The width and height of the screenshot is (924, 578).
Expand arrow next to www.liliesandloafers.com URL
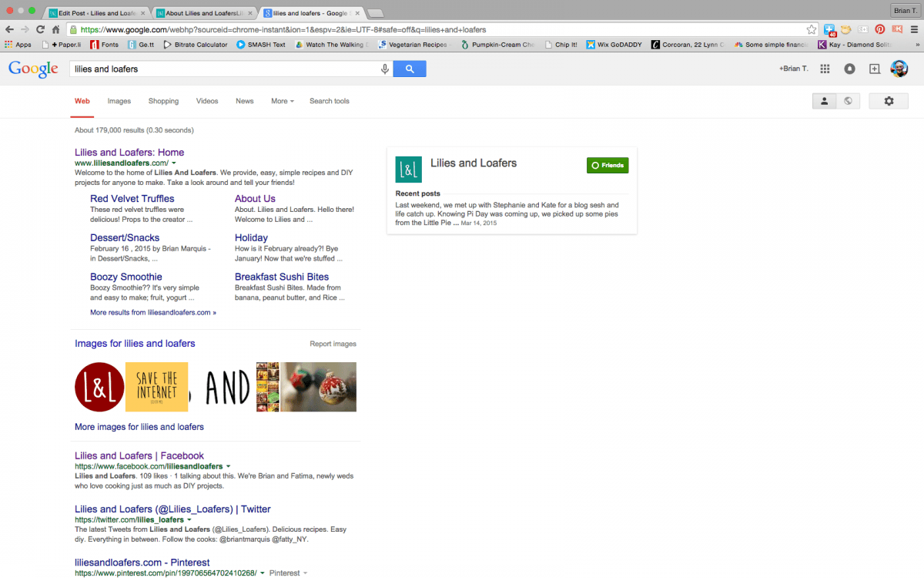click(174, 163)
